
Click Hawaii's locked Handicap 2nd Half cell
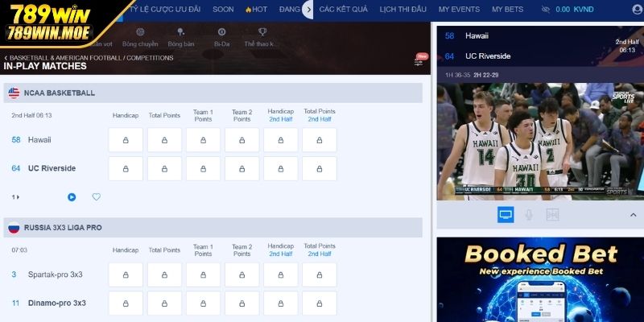coord(280,140)
